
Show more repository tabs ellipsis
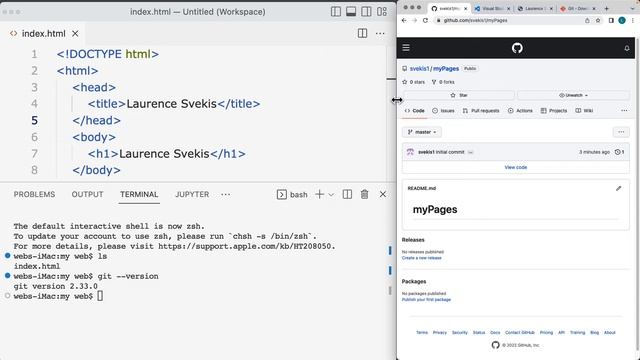tap(624, 111)
